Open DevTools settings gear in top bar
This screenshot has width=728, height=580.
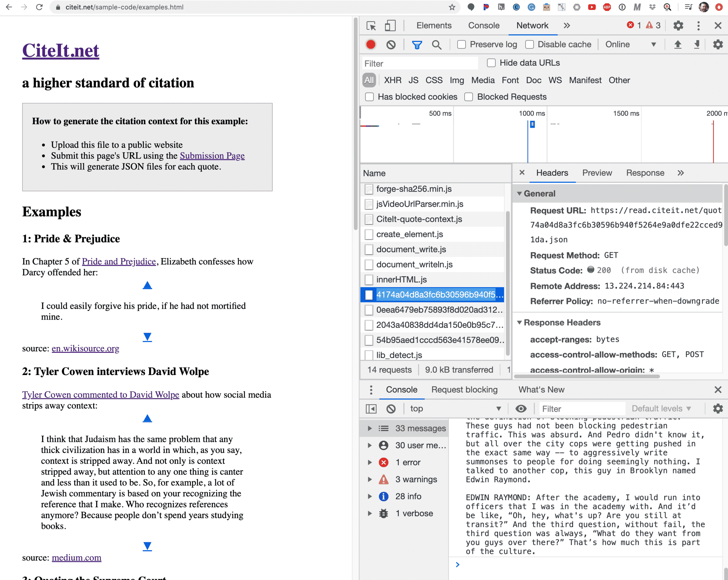point(678,26)
